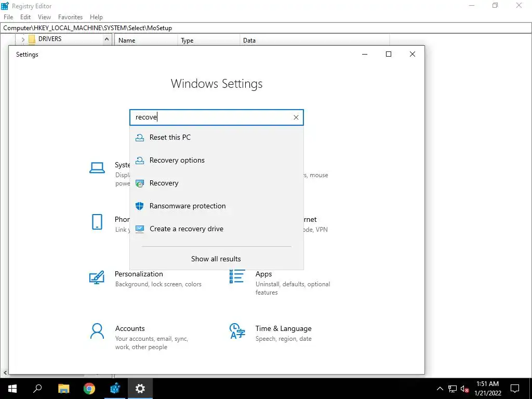Click the muted volume tray icon
Viewport: 532px width, 399px height.
tap(464, 389)
